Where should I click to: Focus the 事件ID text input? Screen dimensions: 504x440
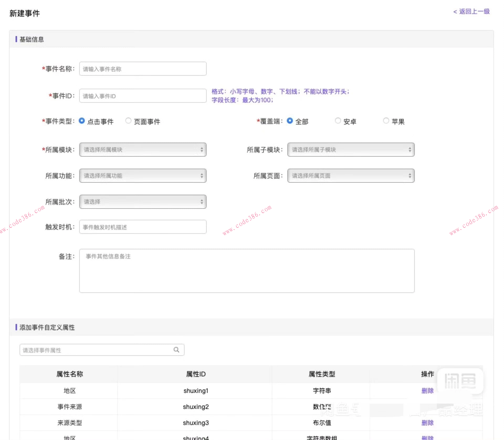pos(143,96)
